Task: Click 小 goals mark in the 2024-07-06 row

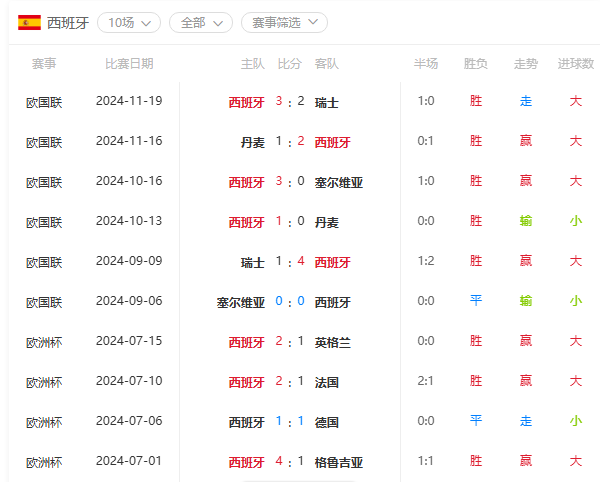Action: [x=576, y=421]
